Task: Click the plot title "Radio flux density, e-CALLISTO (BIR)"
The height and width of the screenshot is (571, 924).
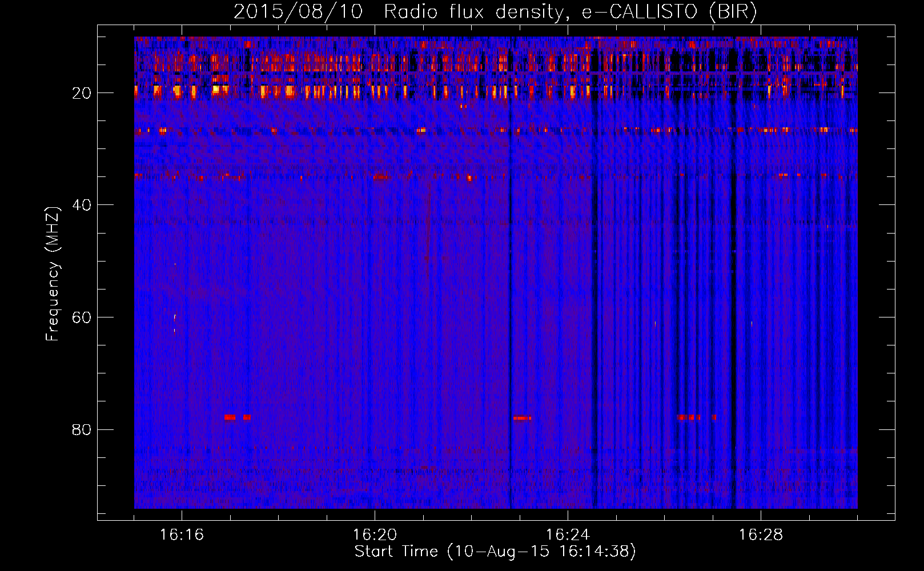Action: click(x=571, y=12)
